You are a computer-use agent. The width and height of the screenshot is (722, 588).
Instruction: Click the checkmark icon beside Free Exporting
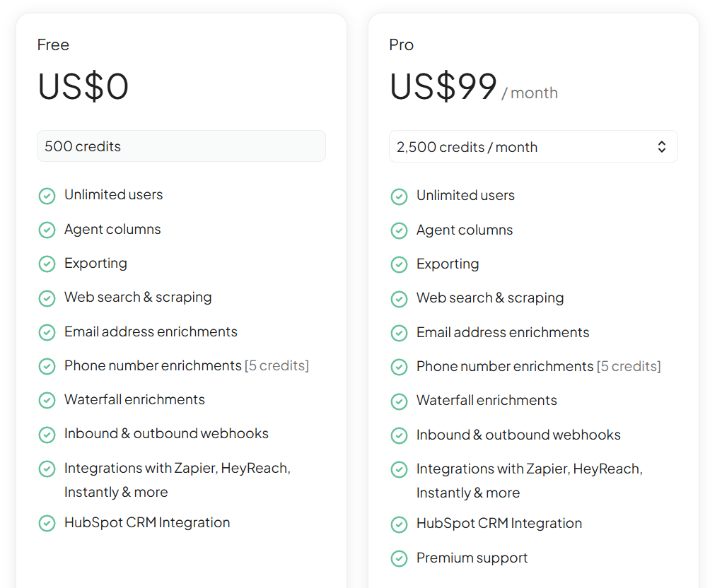click(47, 264)
